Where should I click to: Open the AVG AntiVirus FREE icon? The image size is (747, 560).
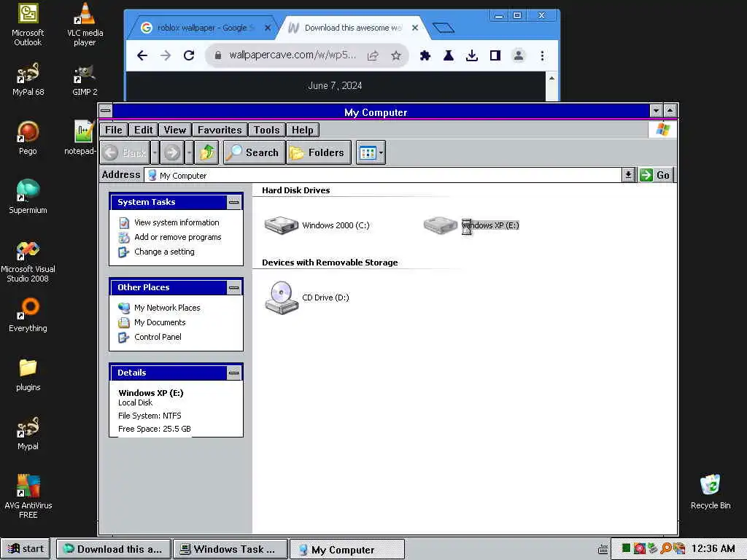pos(28,496)
